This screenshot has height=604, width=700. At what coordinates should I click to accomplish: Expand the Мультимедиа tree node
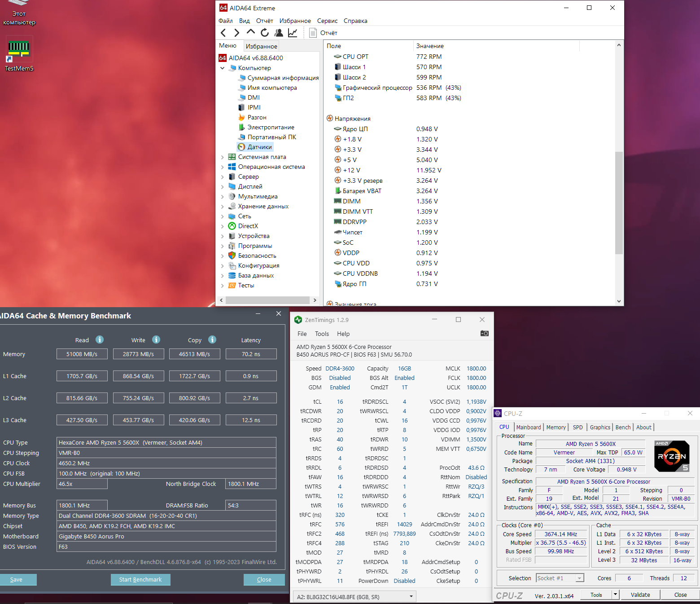click(223, 196)
